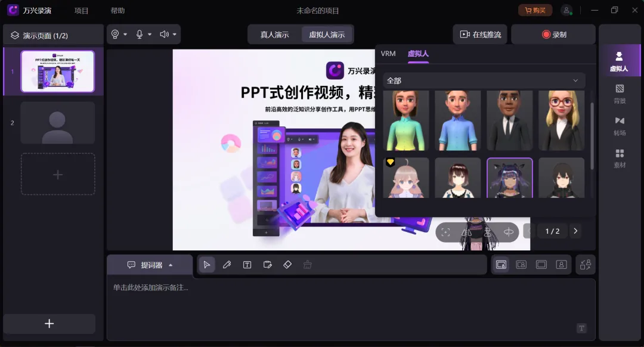The image size is (644, 347).
Task: Open the 背景 background sidebar panel
Action: point(620,94)
